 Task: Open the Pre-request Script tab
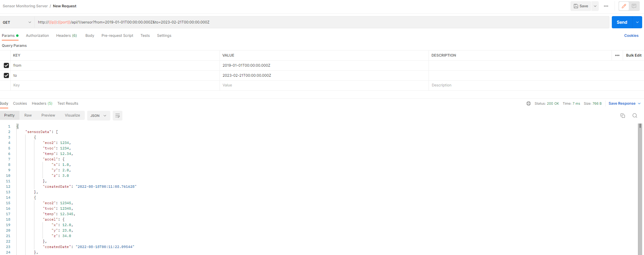pos(117,36)
